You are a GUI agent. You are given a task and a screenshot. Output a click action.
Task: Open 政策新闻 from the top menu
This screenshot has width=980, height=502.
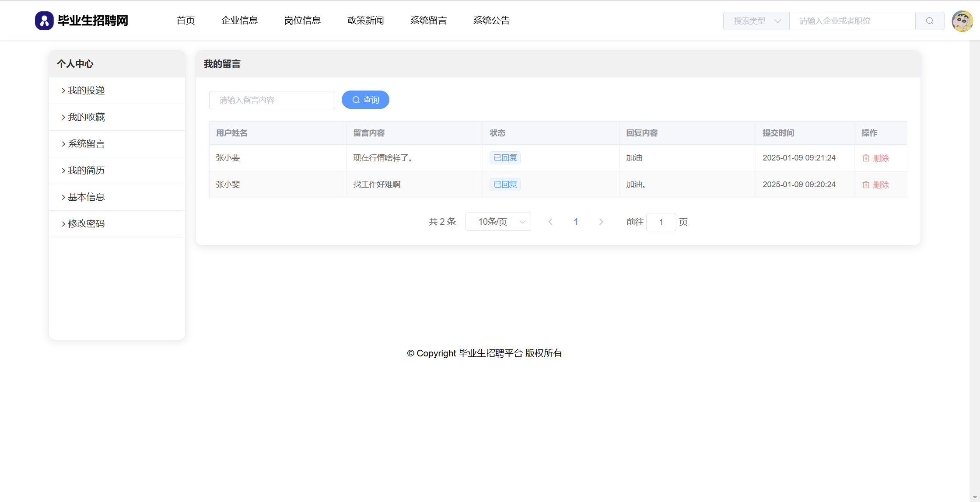point(365,21)
